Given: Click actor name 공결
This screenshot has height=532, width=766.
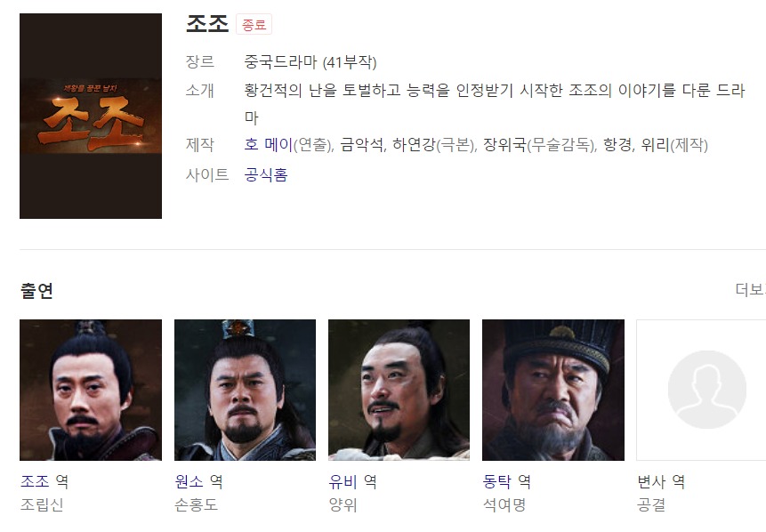Looking at the screenshot, I should [x=651, y=504].
